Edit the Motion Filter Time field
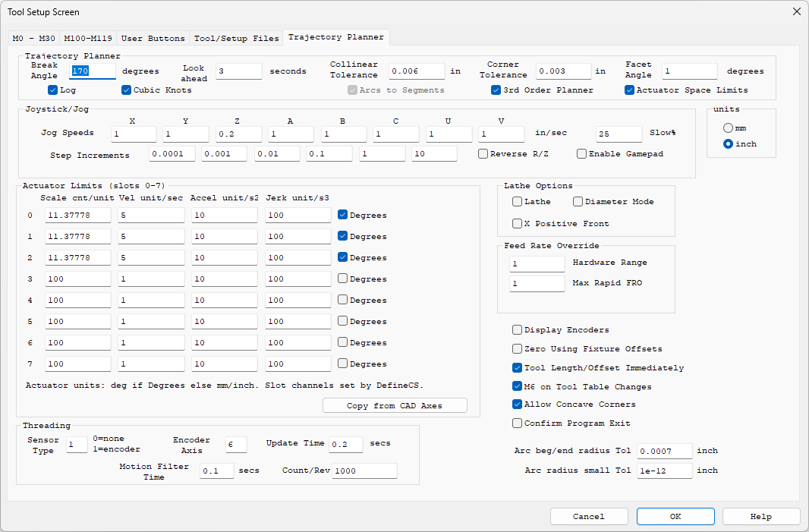Image resolution: width=809 pixels, height=532 pixels. [x=217, y=471]
